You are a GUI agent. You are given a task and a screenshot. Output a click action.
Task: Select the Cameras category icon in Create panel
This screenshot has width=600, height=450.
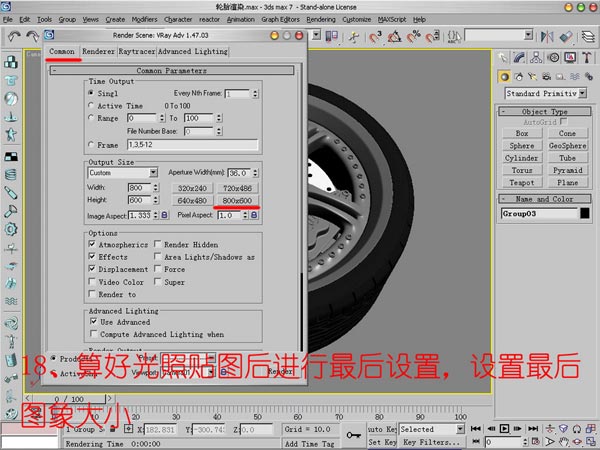(546, 77)
